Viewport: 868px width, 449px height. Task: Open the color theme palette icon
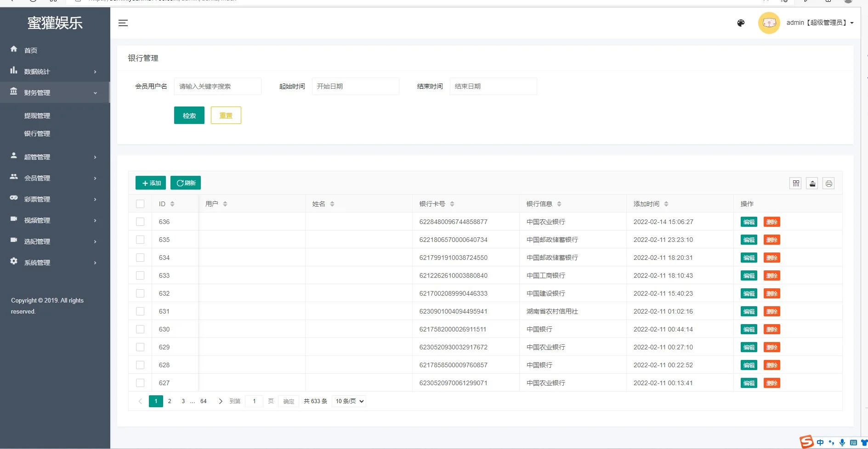(741, 23)
